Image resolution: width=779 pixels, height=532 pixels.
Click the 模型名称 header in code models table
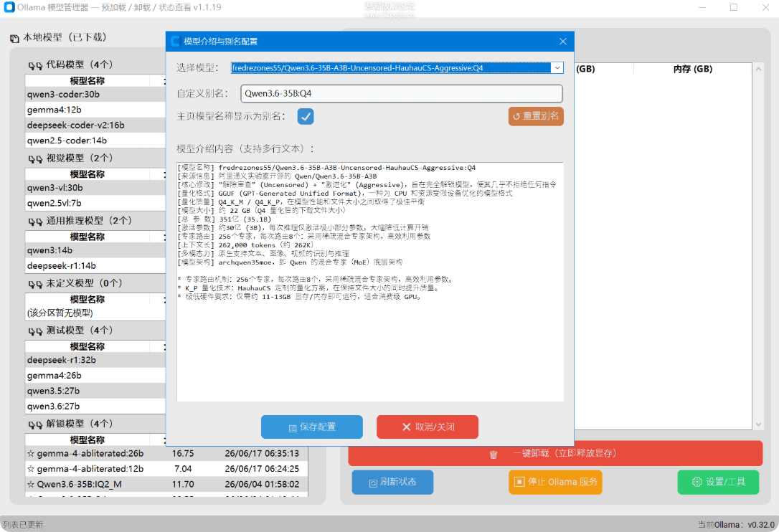(88, 81)
